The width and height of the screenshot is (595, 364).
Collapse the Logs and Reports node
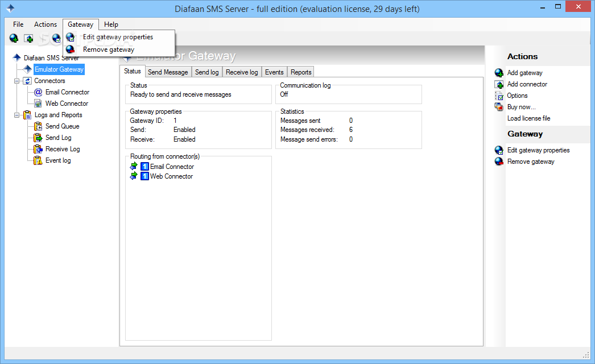click(x=16, y=115)
